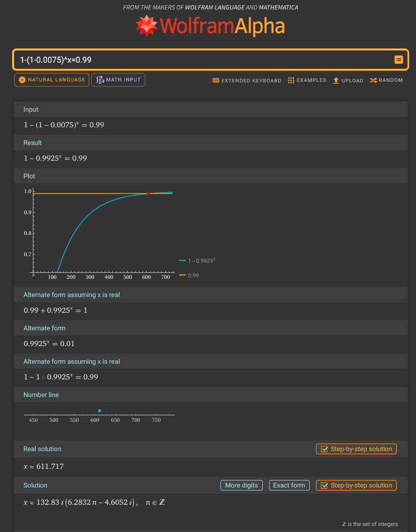This screenshot has height=532, width=416.
Task: Open the Upload option
Action: [348, 80]
